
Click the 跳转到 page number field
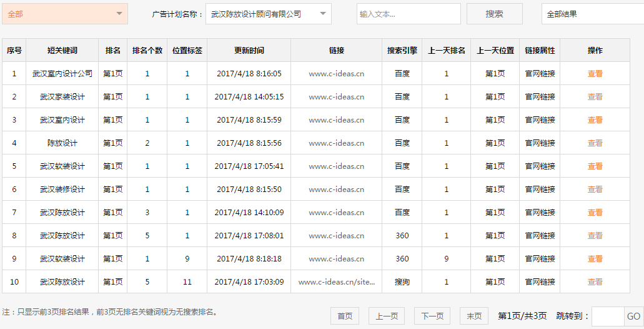coord(607,316)
